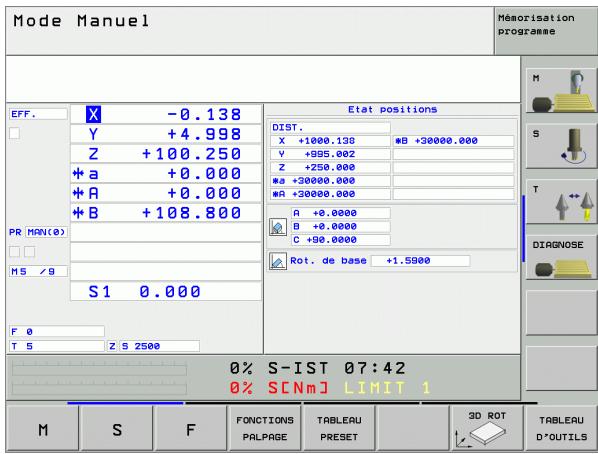
Task: Click the Rot. de base icon
Action: pyautogui.click(x=278, y=261)
